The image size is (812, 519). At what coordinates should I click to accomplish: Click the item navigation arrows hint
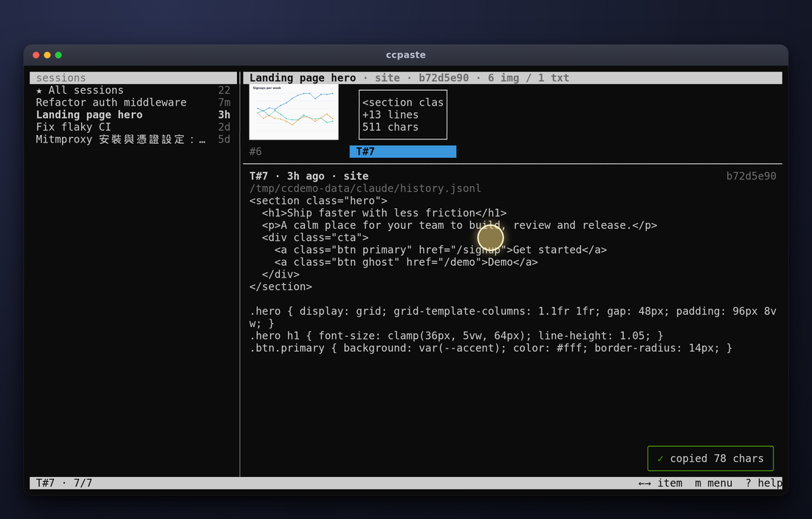click(660, 484)
